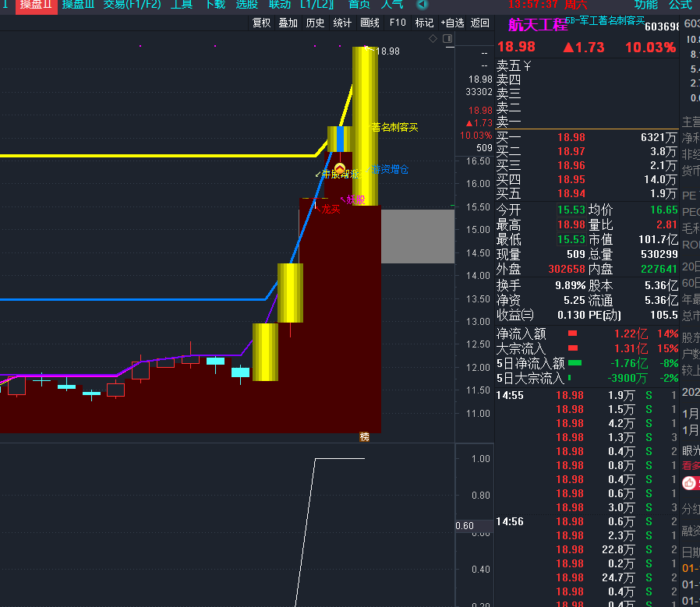The image size is (700, 607).
Task: Click the 大宗流入 value 1.31亿
Action: pyautogui.click(x=631, y=348)
